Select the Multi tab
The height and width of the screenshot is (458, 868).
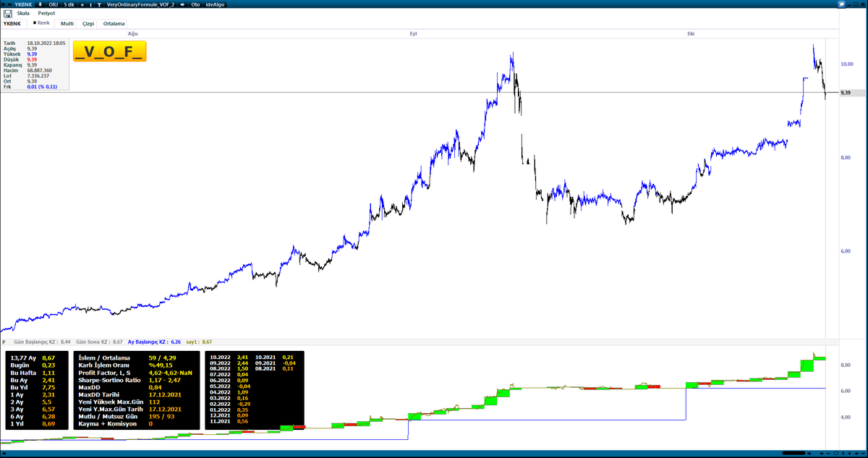[67, 24]
